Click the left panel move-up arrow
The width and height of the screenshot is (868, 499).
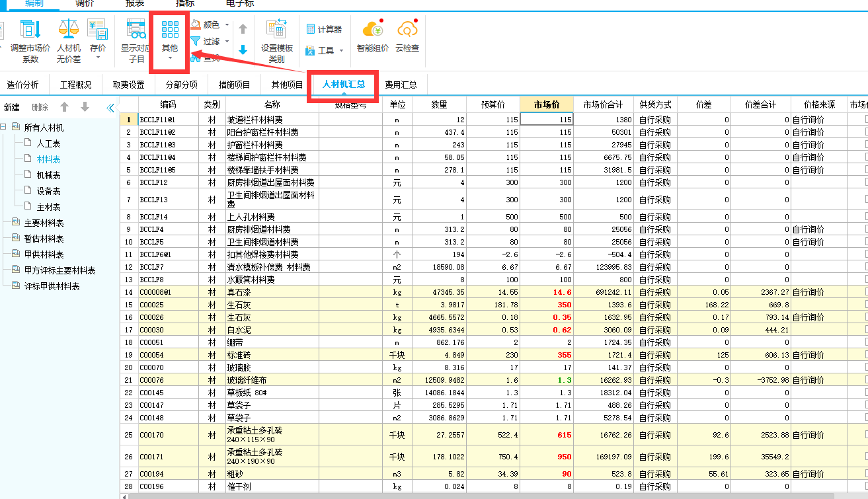(64, 107)
